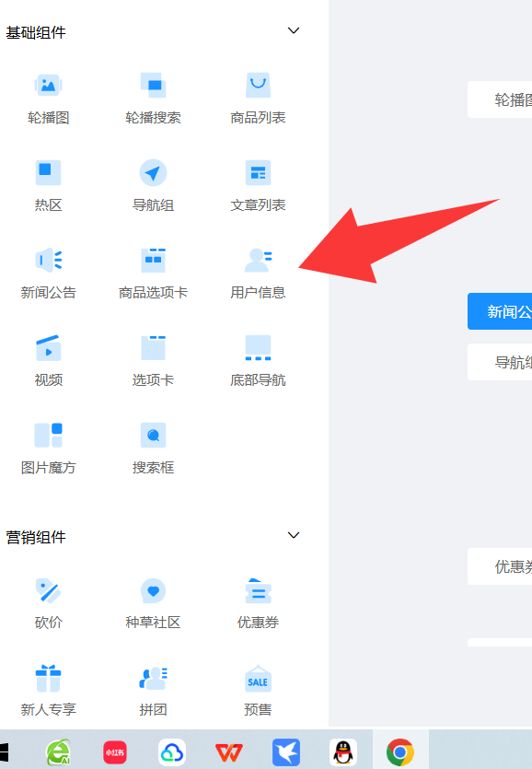The width and height of the screenshot is (532, 769).
Task: Pick the 搜索框 search box icon
Action: (x=153, y=435)
